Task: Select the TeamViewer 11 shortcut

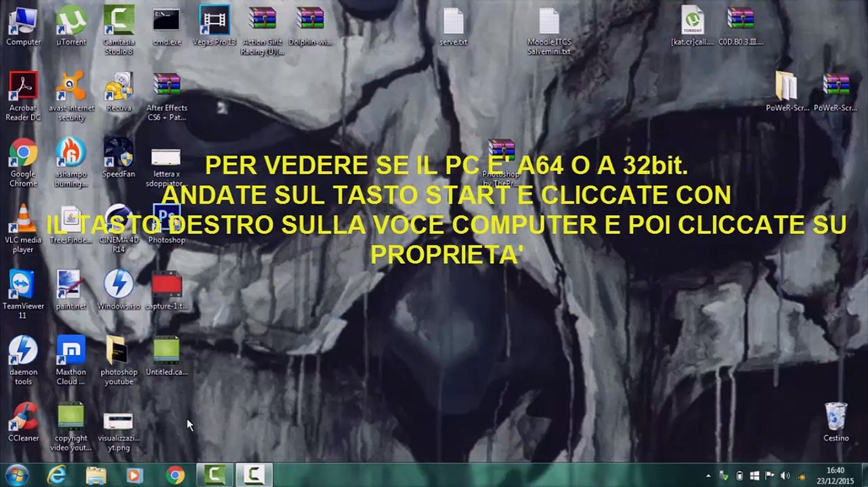Action: point(23,294)
